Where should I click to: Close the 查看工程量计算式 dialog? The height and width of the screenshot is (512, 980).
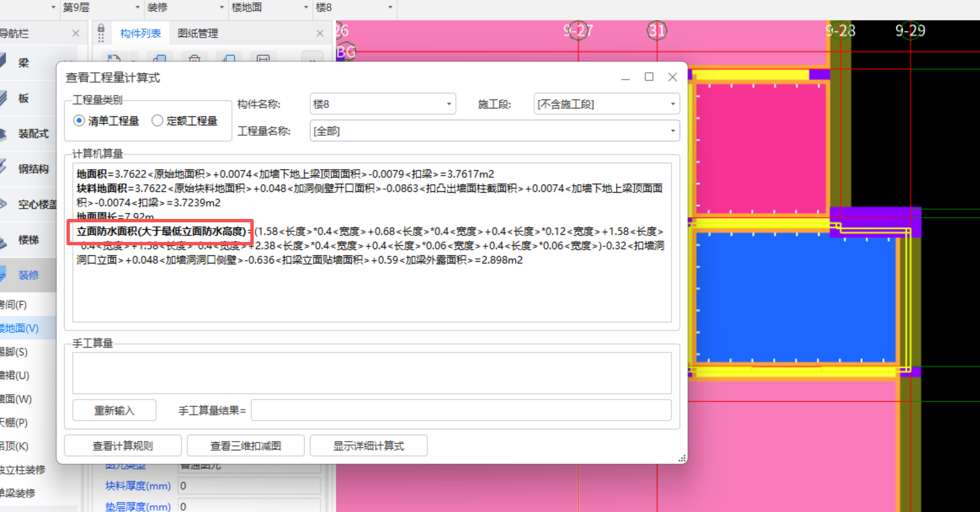(x=672, y=77)
